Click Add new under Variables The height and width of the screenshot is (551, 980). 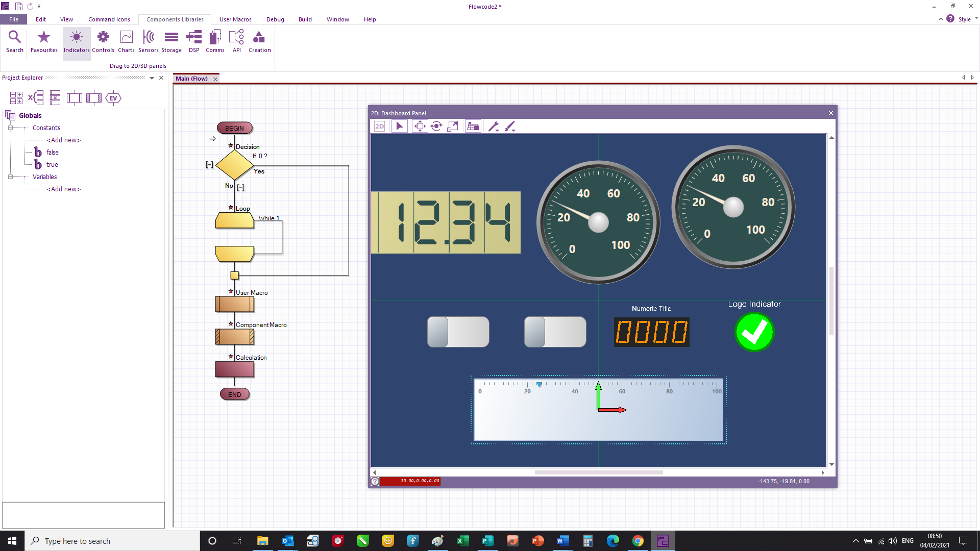pos(64,189)
